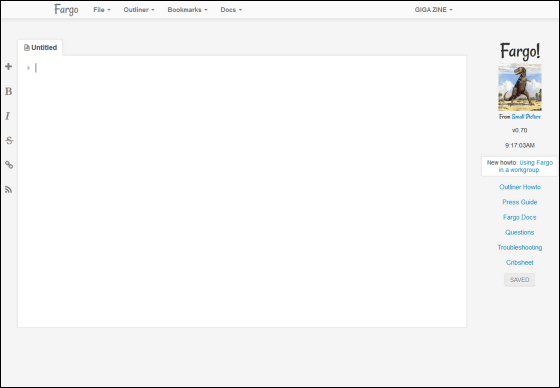This screenshot has width=560, height=388.
Task: Select the Untitled tab
Action: 40,48
